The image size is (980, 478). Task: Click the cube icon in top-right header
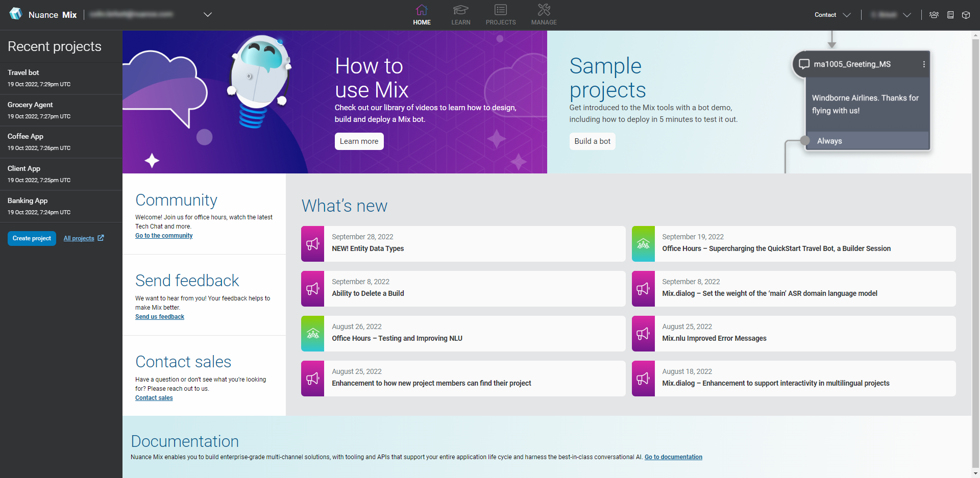coord(966,15)
